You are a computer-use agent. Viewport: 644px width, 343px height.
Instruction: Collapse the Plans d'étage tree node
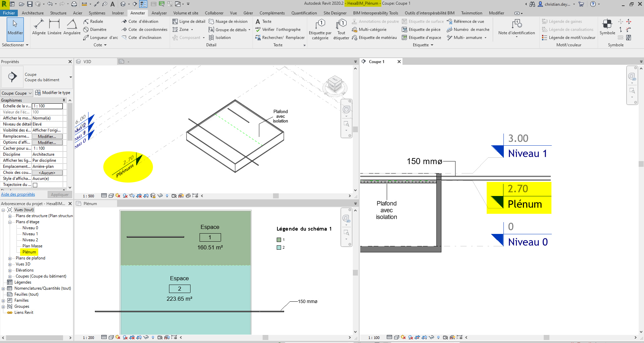(x=10, y=222)
